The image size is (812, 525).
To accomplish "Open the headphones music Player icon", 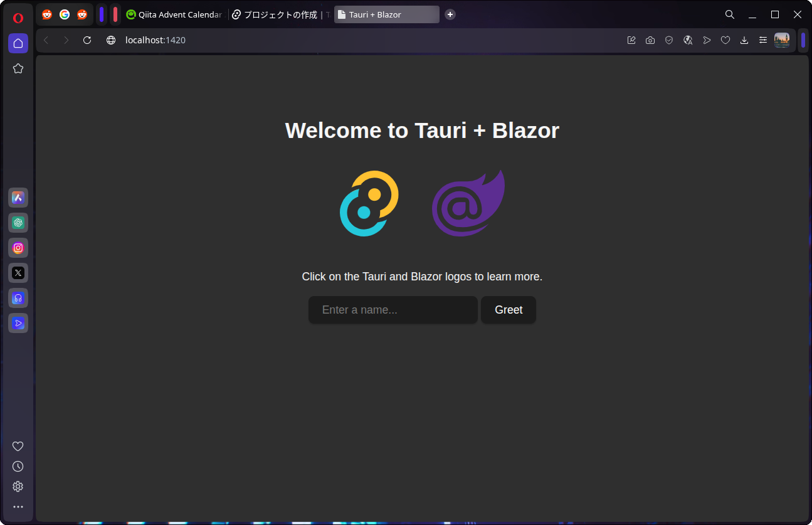I will [18, 298].
